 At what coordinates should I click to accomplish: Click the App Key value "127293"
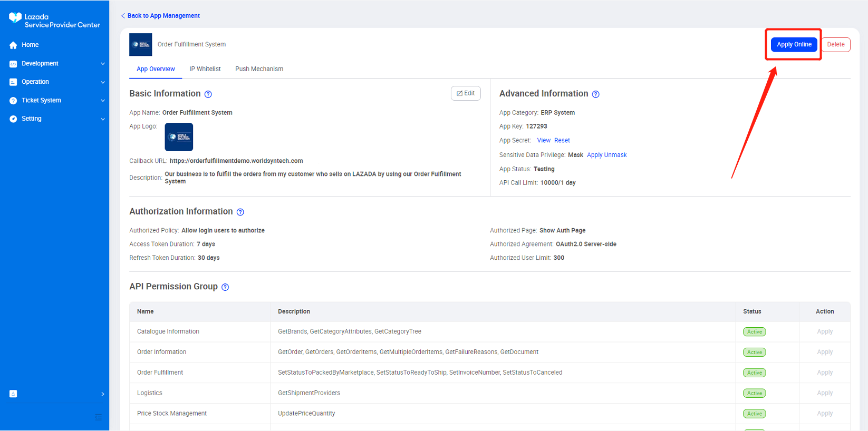point(536,126)
